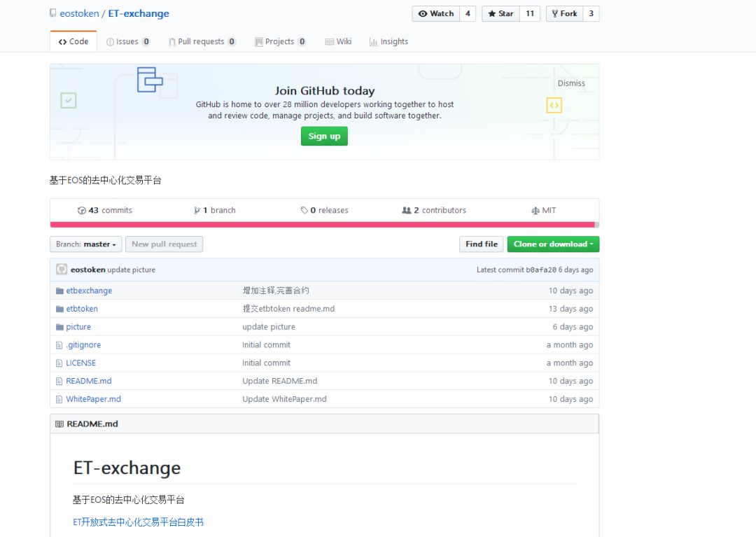The width and height of the screenshot is (756, 537).
Task: Click the picture folder icon
Action: [x=59, y=327]
